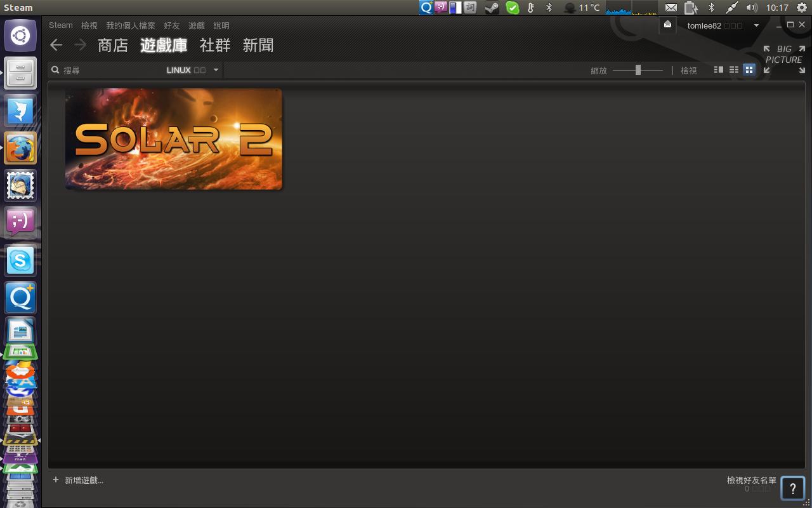Open the blue Q+ launcher app
Image resolution: width=812 pixels, height=508 pixels.
point(20,298)
